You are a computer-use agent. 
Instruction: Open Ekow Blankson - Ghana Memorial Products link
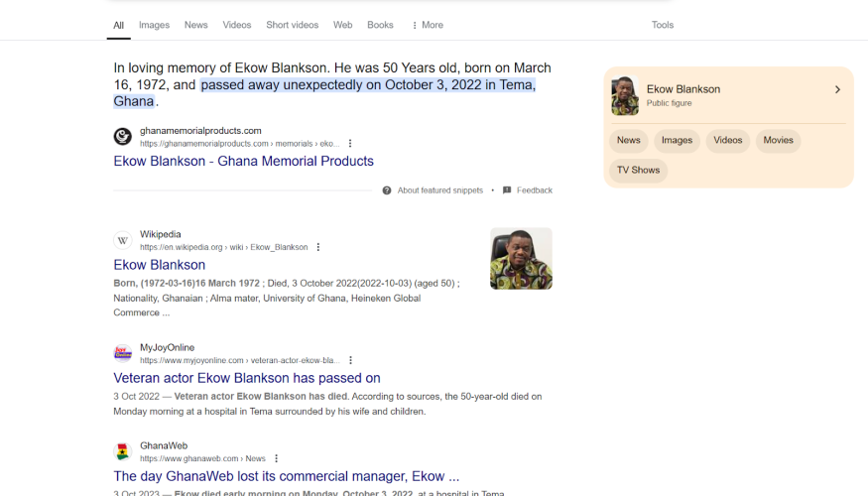click(x=244, y=161)
